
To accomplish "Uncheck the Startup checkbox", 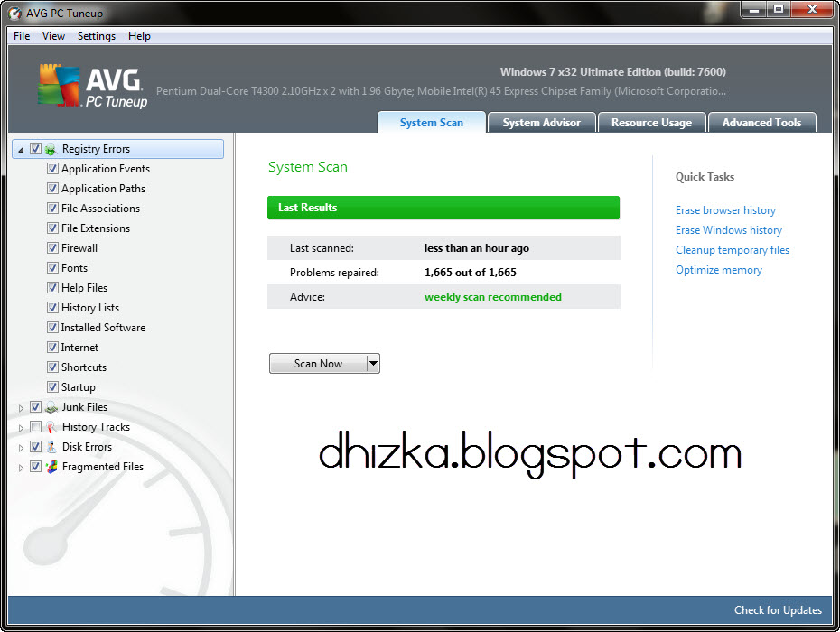I will pyautogui.click(x=52, y=386).
